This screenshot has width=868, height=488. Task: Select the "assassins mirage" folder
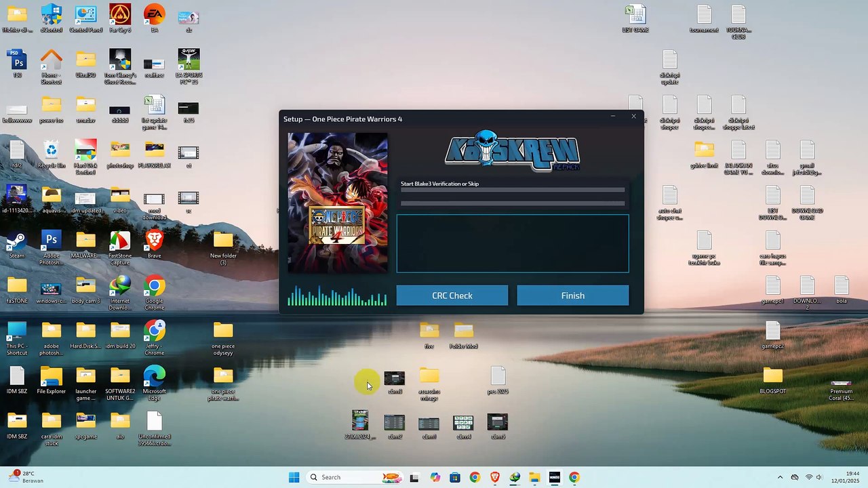click(429, 384)
